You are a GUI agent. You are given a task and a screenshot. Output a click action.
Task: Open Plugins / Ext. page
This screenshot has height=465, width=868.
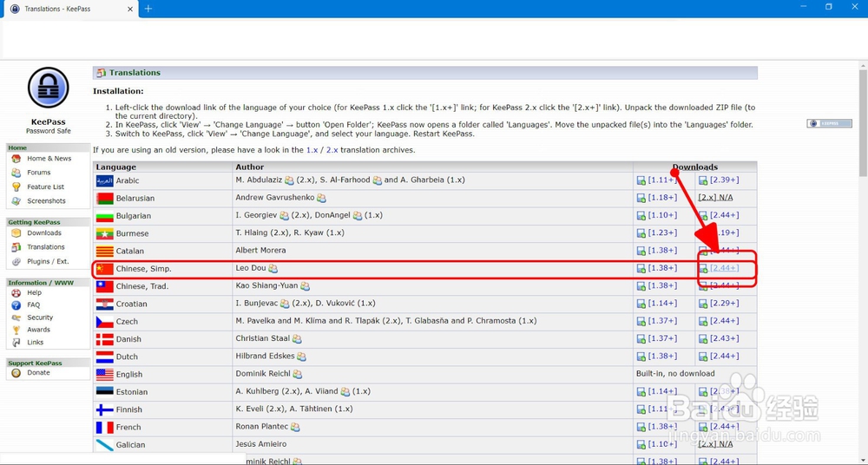[48, 261]
